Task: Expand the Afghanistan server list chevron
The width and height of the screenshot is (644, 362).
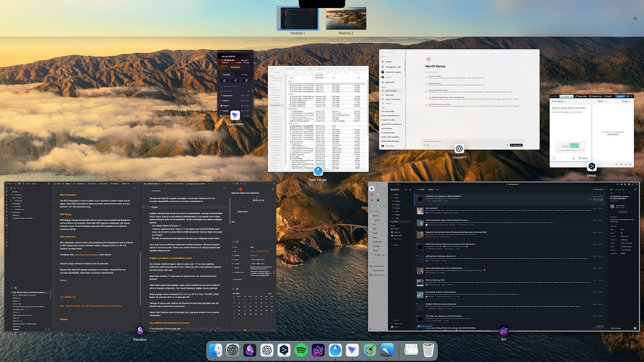Action: point(248,96)
